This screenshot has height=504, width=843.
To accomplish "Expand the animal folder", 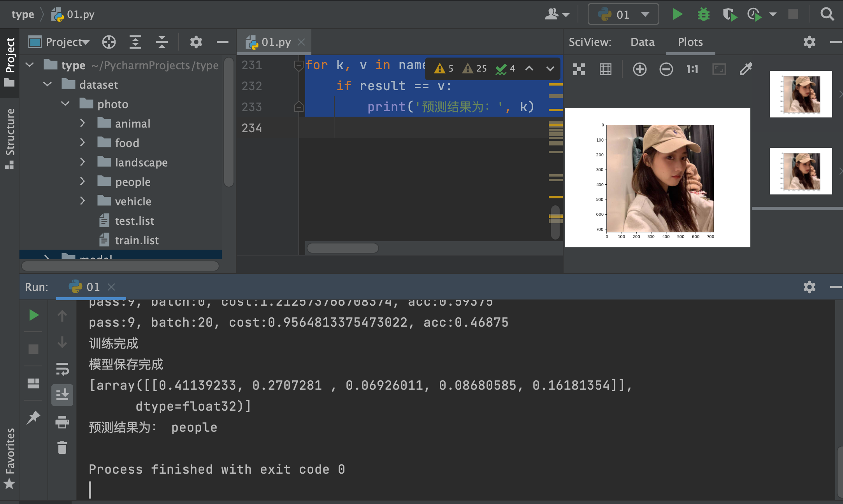I will tap(82, 124).
